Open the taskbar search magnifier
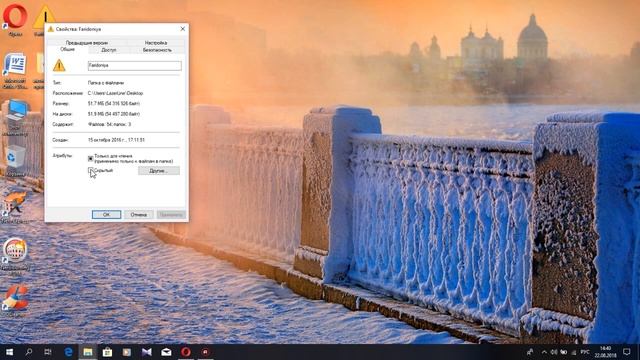This screenshot has width=640, height=360. [x=29, y=351]
